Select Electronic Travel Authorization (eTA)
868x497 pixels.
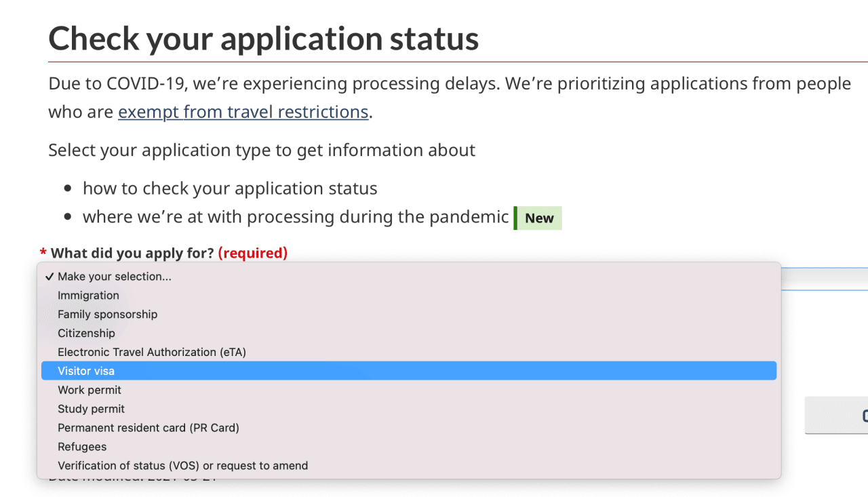151,353
